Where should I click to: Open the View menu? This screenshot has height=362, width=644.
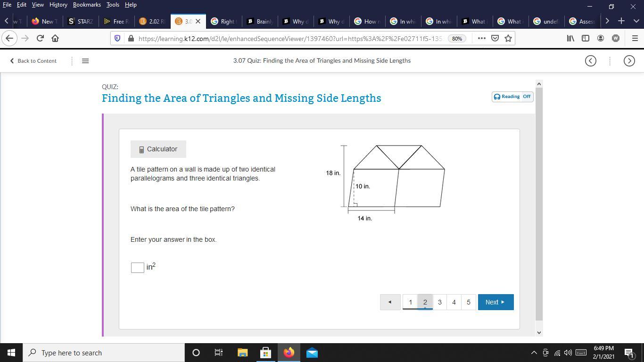(x=38, y=5)
